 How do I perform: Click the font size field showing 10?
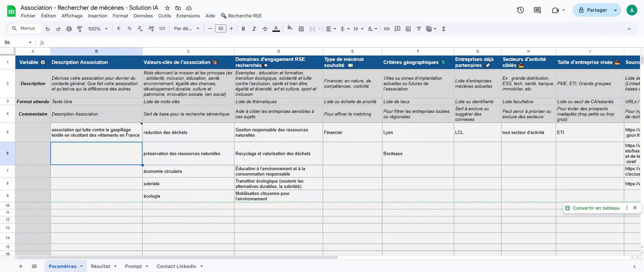click(x=221, y=29)
